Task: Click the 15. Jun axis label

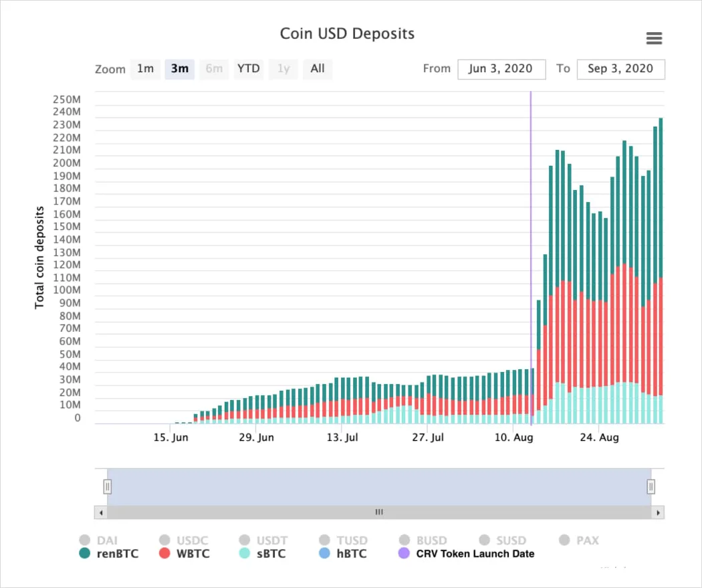Action: pos(170,437)
